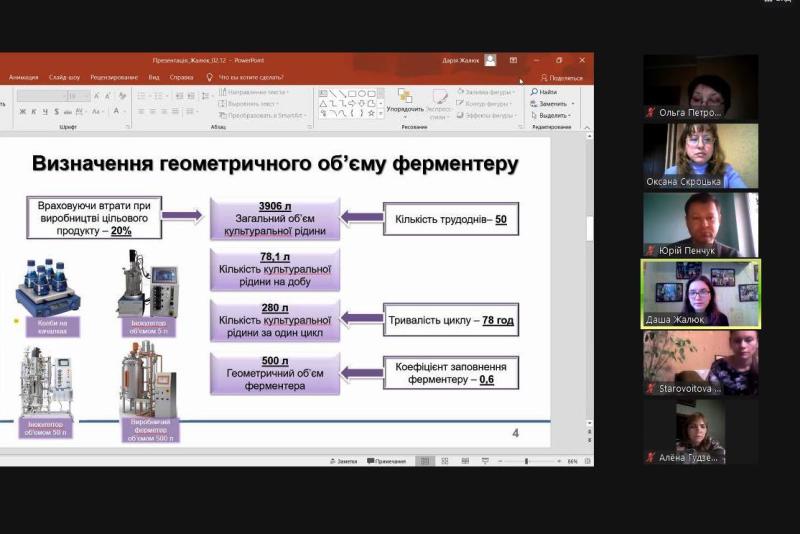Adjust the zoom slider
The width and height of the screenshot is (800, 534).
tap(527, 461)
